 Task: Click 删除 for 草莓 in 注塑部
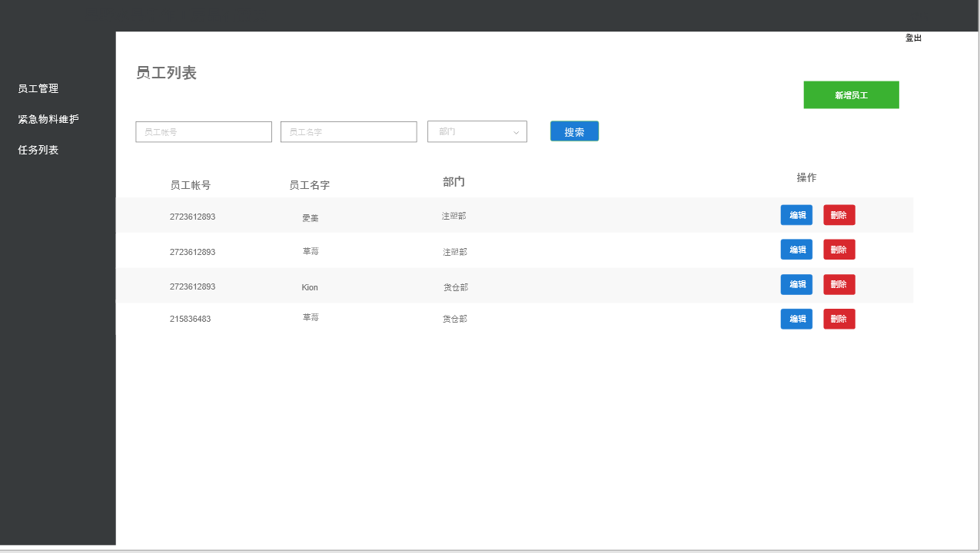tap(839, 250)
